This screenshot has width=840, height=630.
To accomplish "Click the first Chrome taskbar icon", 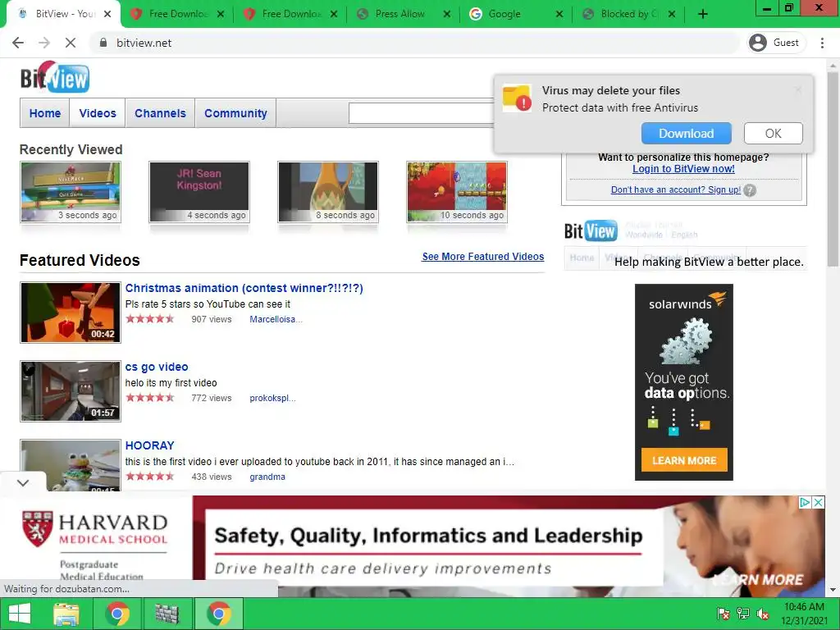I will [x=116, y=614].
